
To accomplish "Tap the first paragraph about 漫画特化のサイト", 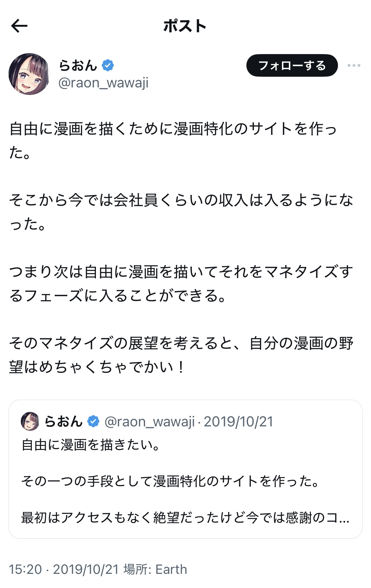I will pos(173,141).
